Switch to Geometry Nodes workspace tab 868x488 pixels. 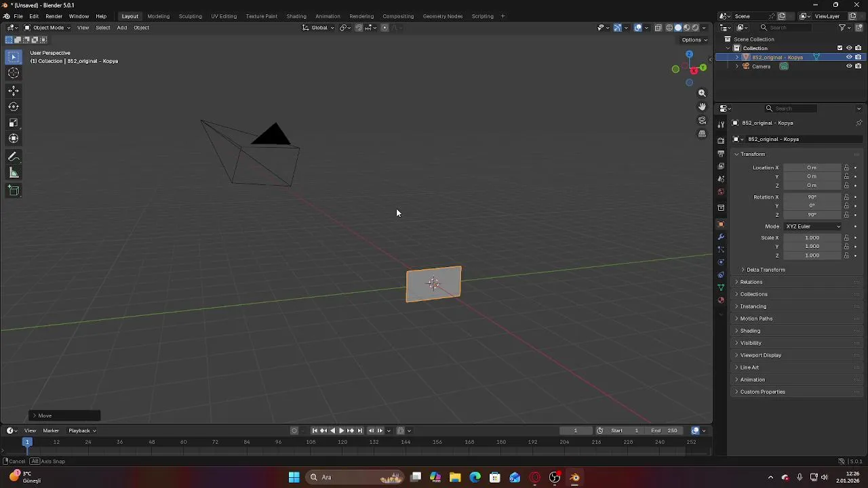click(x=443, y=16)
